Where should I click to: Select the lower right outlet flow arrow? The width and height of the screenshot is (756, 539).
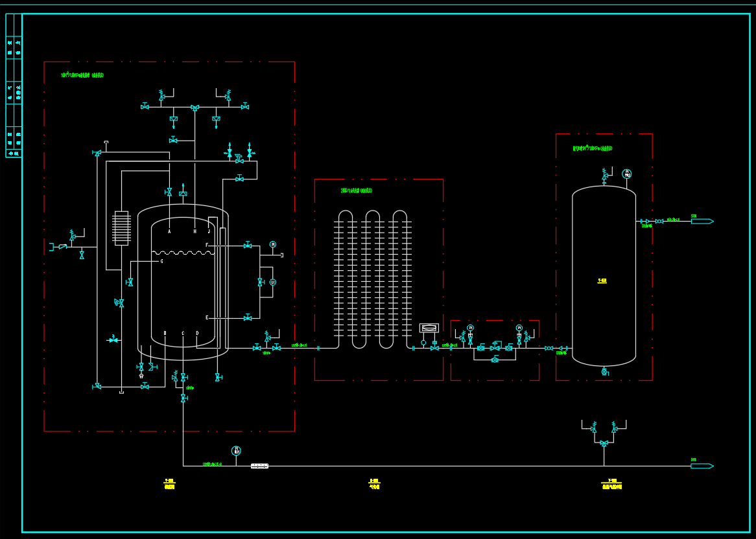point(702,466)
